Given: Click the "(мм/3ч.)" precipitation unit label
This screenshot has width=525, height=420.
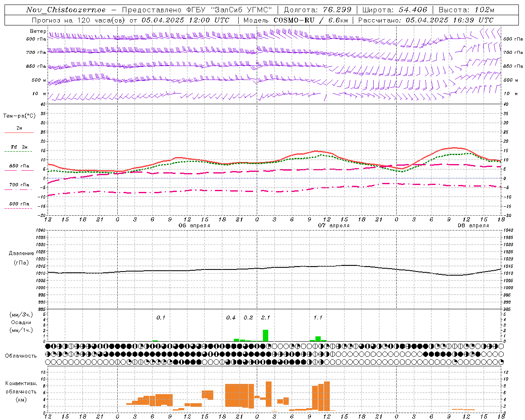Looking at the screenshot, I should (21, 315).
